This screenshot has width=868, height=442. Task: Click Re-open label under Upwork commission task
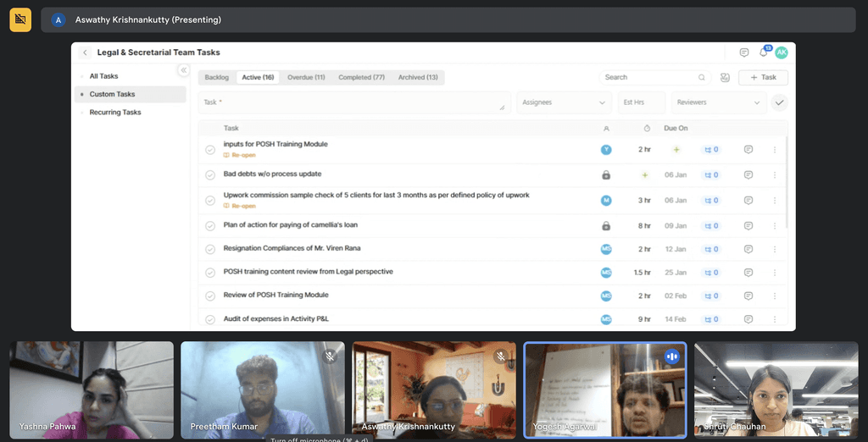240,207
